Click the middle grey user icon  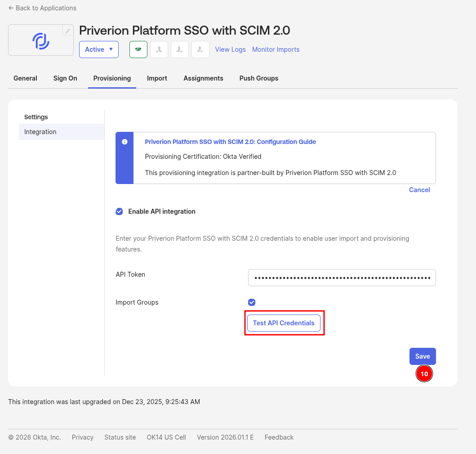pyautogui.click(x=180, y=49)
